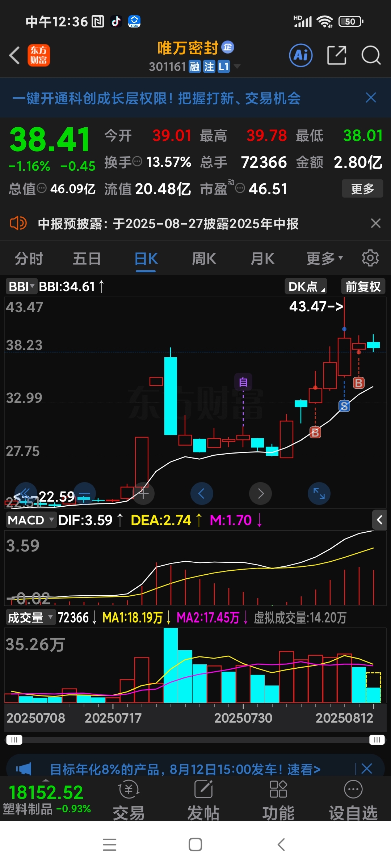This screenshot has width=391, height=868.
Task: Open the BBI indicator dropdown
Action: 21,286
